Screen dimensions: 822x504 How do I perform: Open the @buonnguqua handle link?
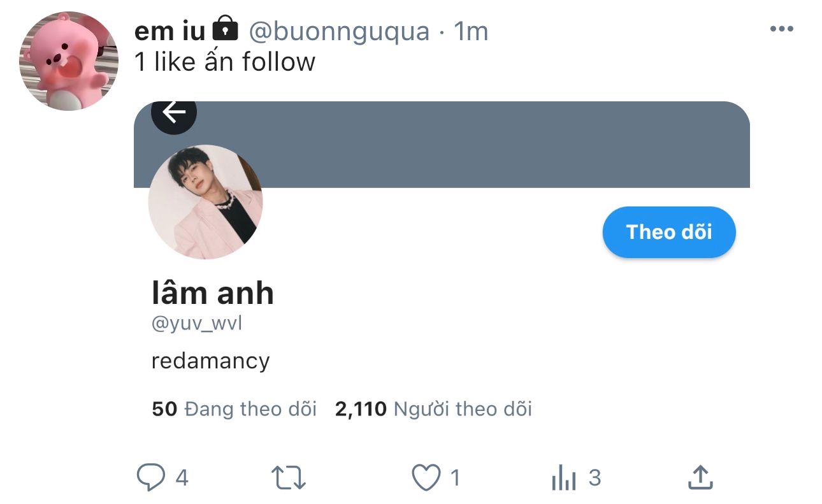[338, 31]
